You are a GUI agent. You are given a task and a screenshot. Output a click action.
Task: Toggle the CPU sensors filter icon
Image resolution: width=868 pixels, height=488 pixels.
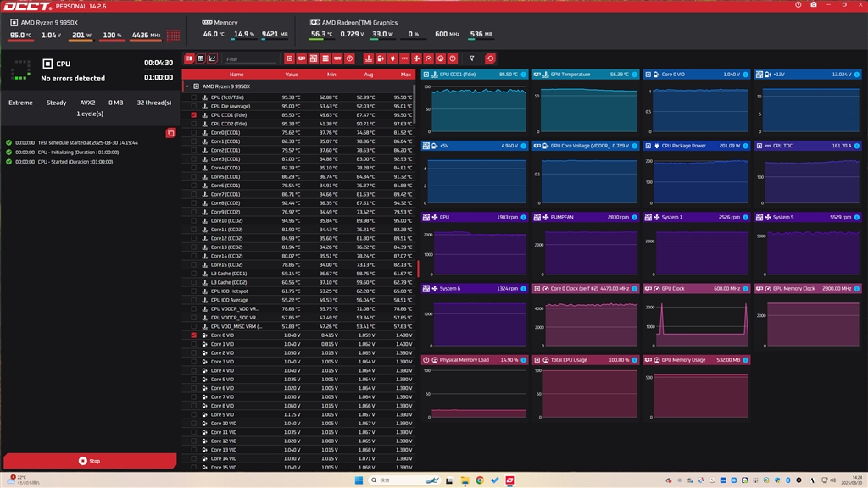(x=290, y=58)
